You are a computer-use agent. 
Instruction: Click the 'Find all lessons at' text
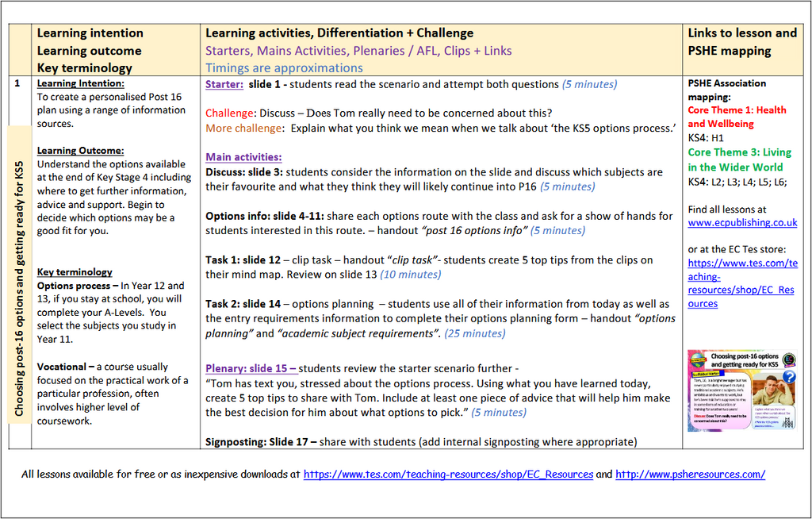pos(727,210)
